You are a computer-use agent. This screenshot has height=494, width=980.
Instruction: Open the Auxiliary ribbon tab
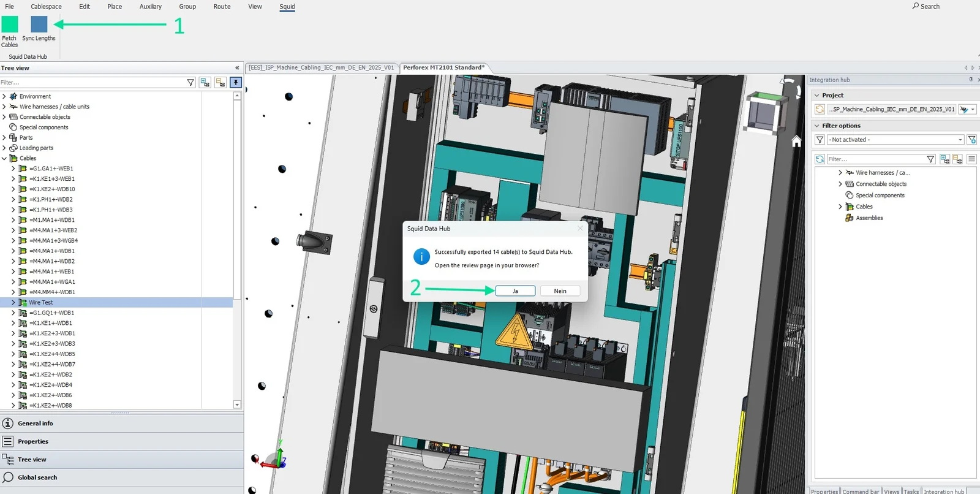tap(151, 7)
